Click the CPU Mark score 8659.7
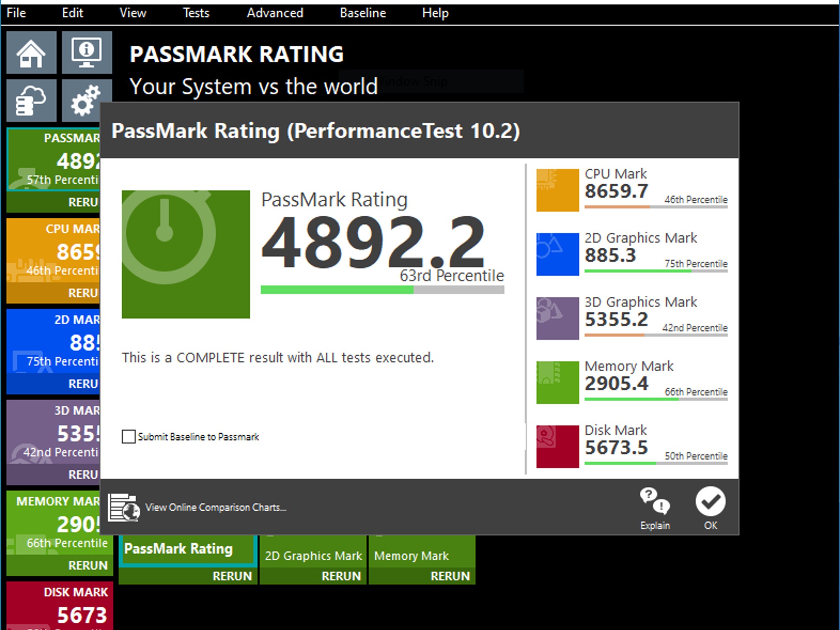The width and height of the screenshot is (840, 630). pyautogui.click(x=616, y=191)
